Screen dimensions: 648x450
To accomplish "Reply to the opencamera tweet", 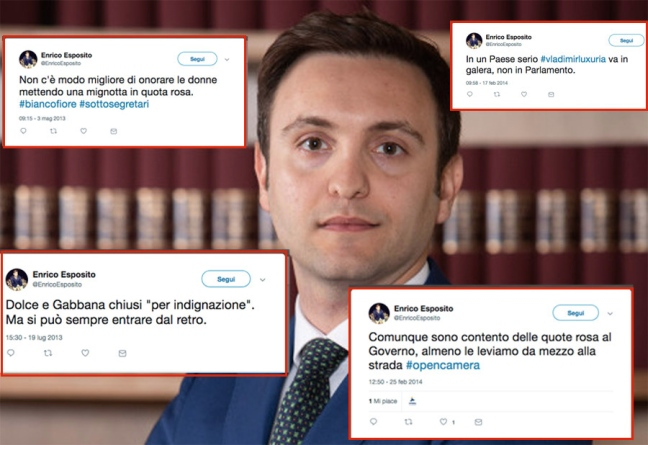I will coord(373,421).
